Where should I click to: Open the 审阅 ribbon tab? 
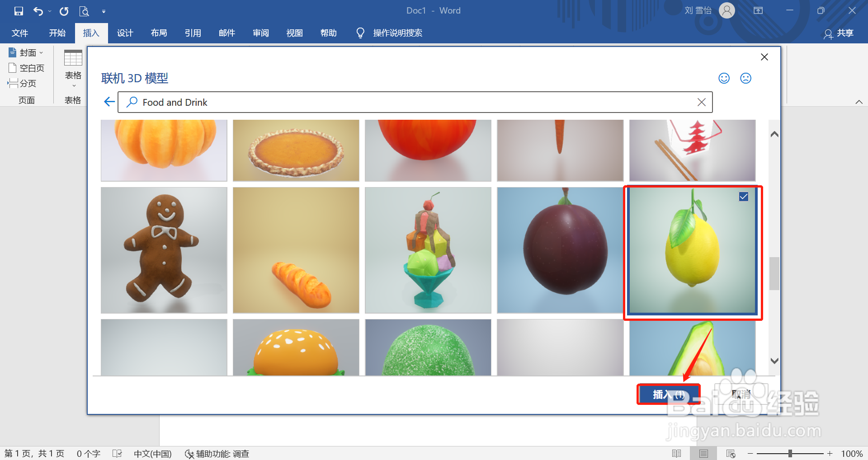(260, 33)
